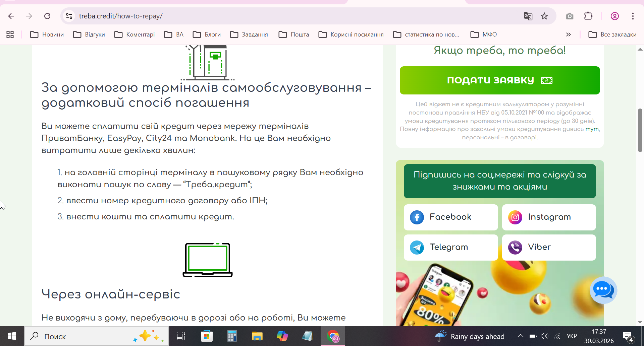Open File Explorer from the taskbar
Screen dimensions: 644x346
pos(257,336)
